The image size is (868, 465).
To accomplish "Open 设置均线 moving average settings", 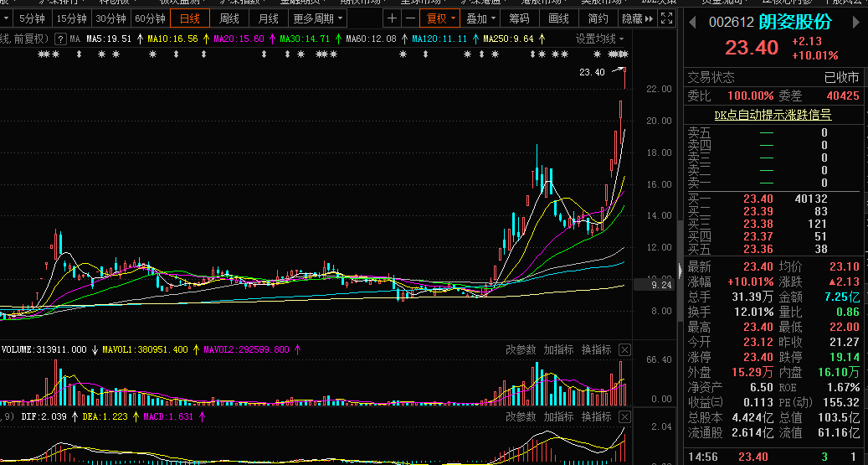I will point(599,39).
